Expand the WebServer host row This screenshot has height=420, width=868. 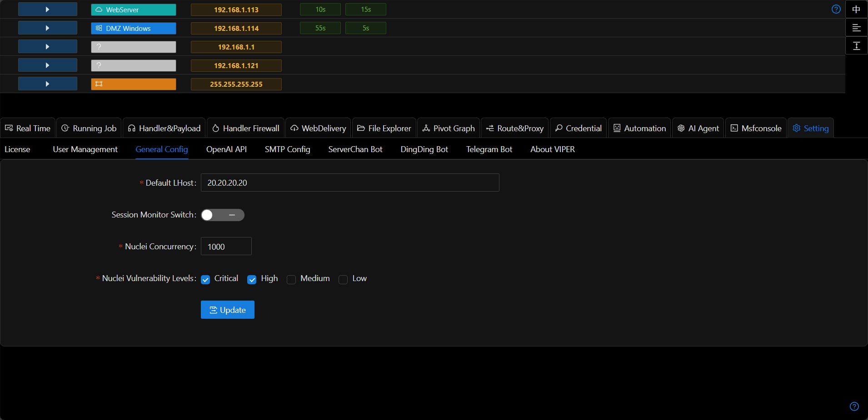tap(48, 9)
